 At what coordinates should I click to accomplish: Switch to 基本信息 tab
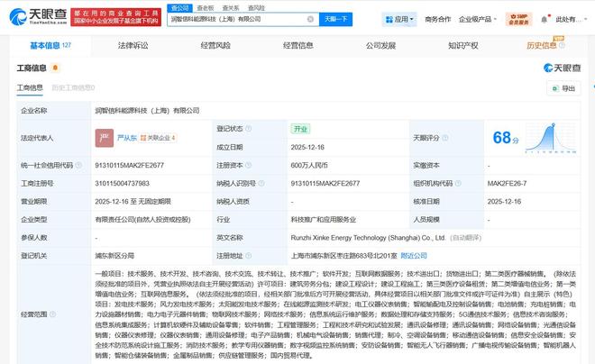50,45
